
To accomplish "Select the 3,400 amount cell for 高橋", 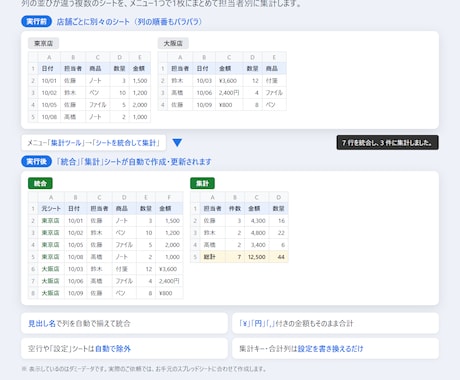I will point(256,245).
